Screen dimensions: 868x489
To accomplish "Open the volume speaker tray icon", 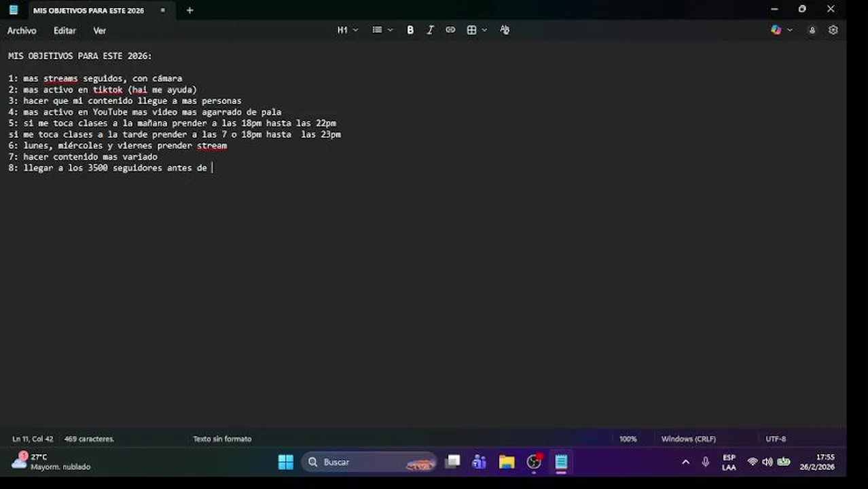I will 767,462.
